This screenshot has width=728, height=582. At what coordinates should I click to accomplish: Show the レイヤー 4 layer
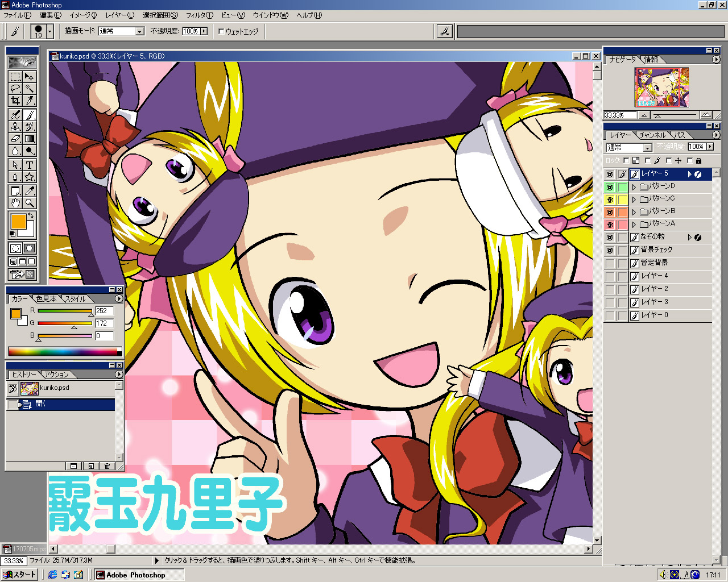coord(610,277)
